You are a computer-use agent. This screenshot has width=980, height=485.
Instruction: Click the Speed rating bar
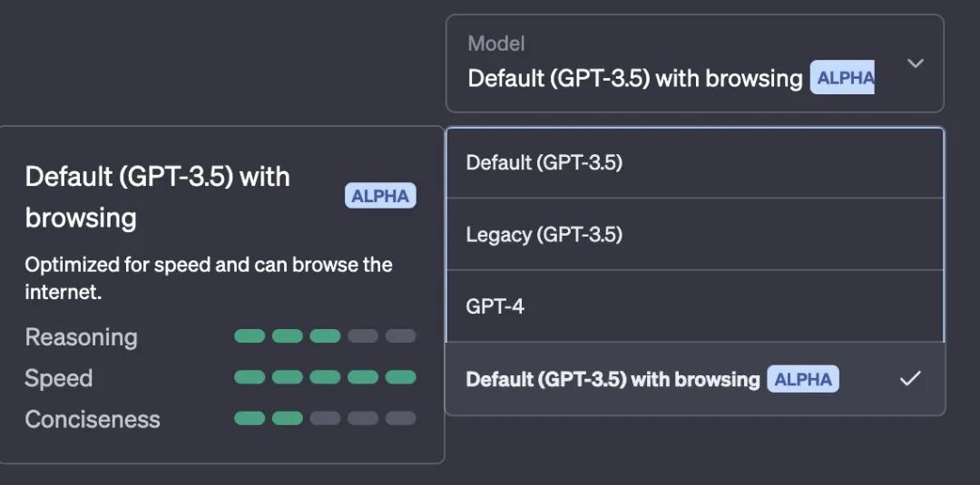tap(325, 377)
